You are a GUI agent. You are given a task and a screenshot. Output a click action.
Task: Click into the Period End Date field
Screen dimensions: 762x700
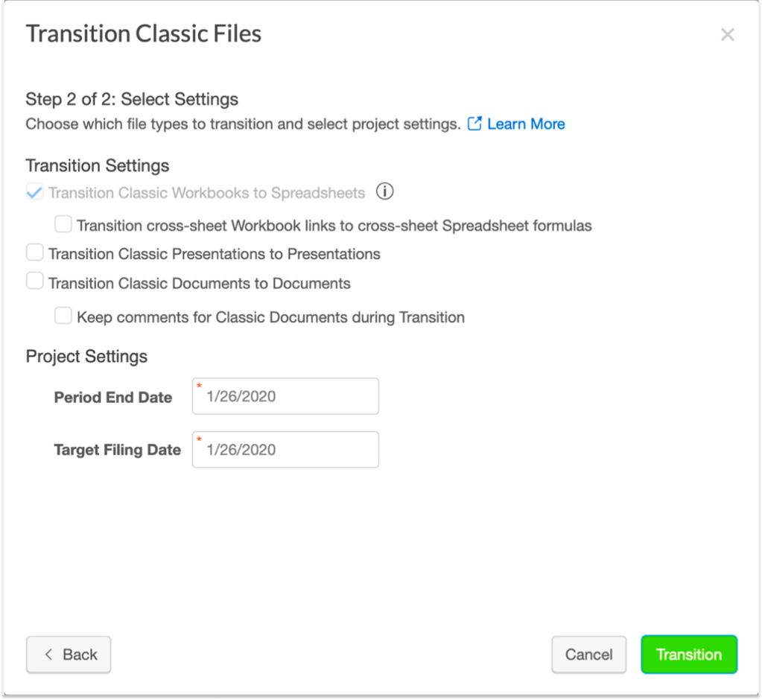(285, 397)
